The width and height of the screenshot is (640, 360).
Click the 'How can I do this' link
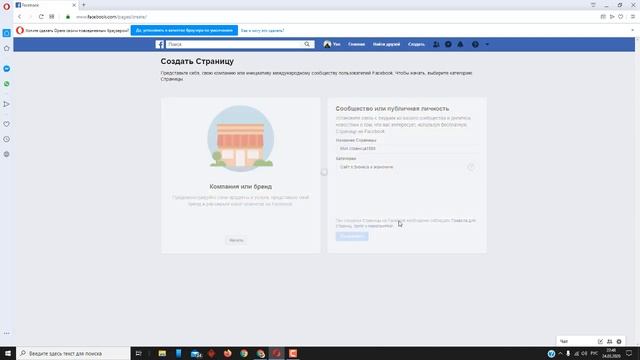[x=262, y=30]
